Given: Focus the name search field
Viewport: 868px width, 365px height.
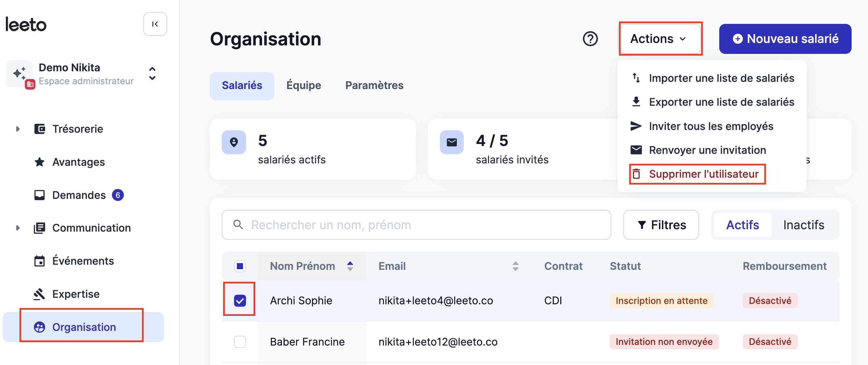Looking at the screenshot, I should [x=416, y=225].
